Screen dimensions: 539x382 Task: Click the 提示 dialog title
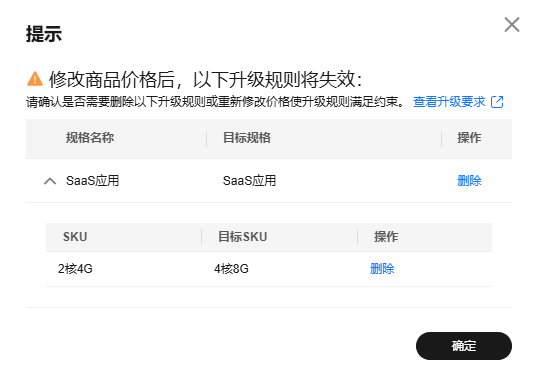point(44,34)
